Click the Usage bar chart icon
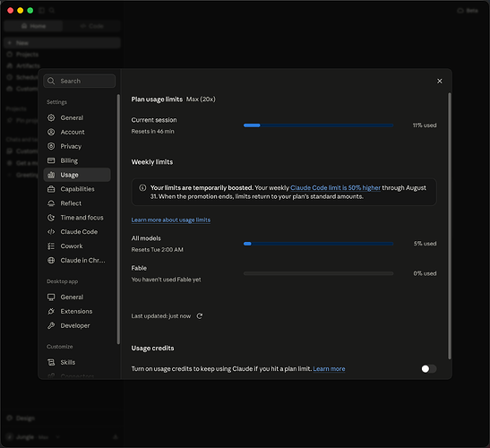 click(x=51, y=175)
